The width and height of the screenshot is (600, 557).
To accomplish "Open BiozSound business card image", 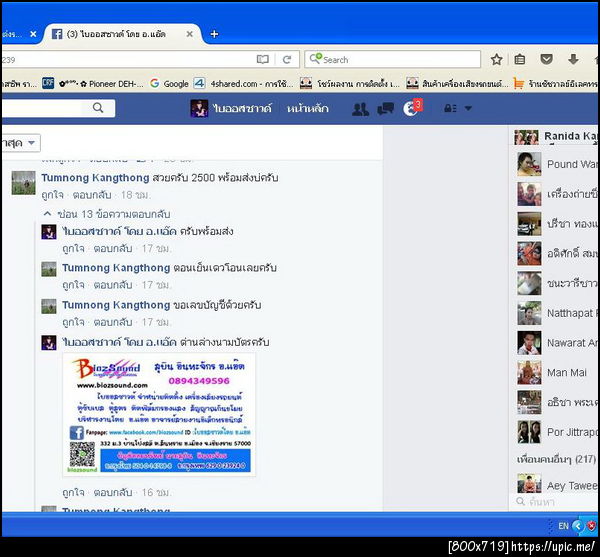I will (x=159, y=414).
